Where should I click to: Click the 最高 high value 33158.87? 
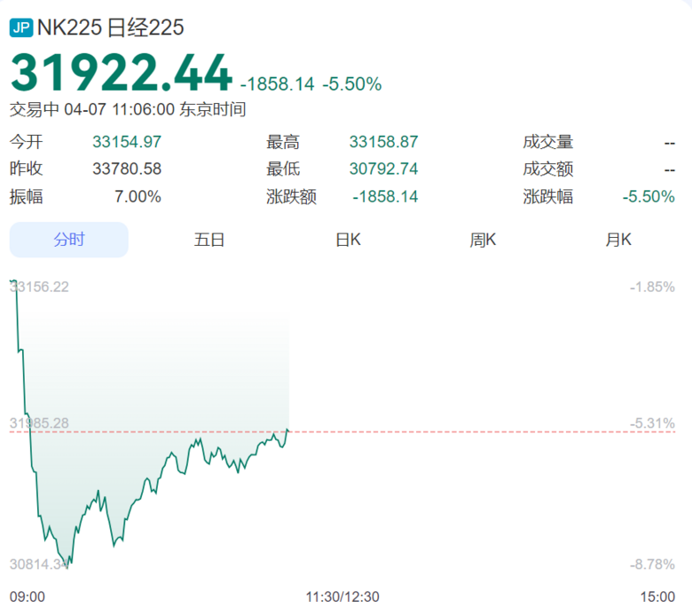(x=383, y=142)
